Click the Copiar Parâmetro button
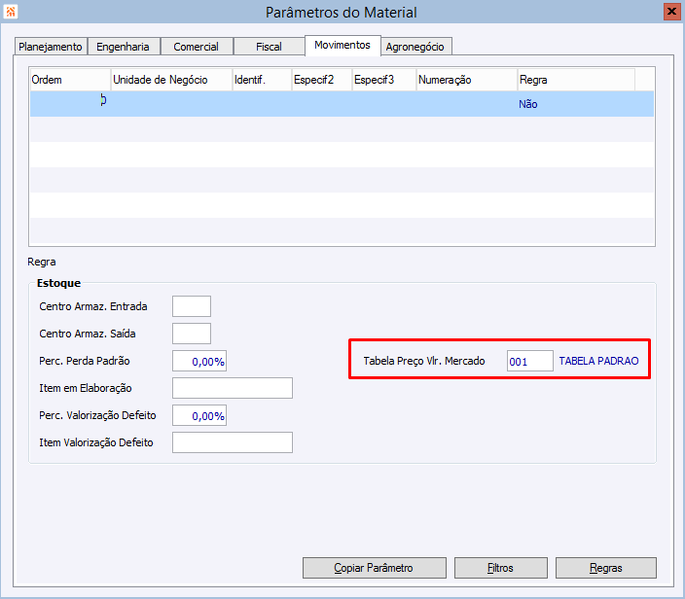The image size is (685, 599). [x=374, y=568]
